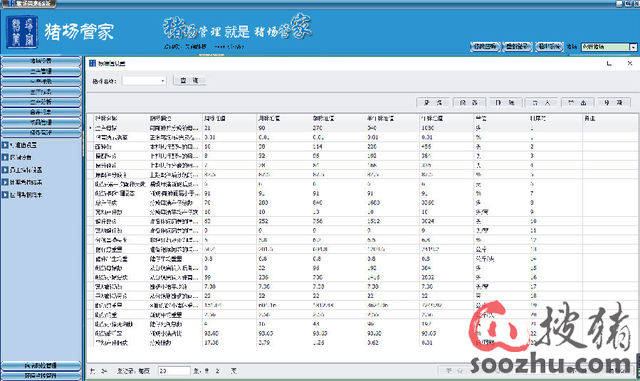Click the 导出 export button
Screen dimensions: 640x381
coord(578,102)
